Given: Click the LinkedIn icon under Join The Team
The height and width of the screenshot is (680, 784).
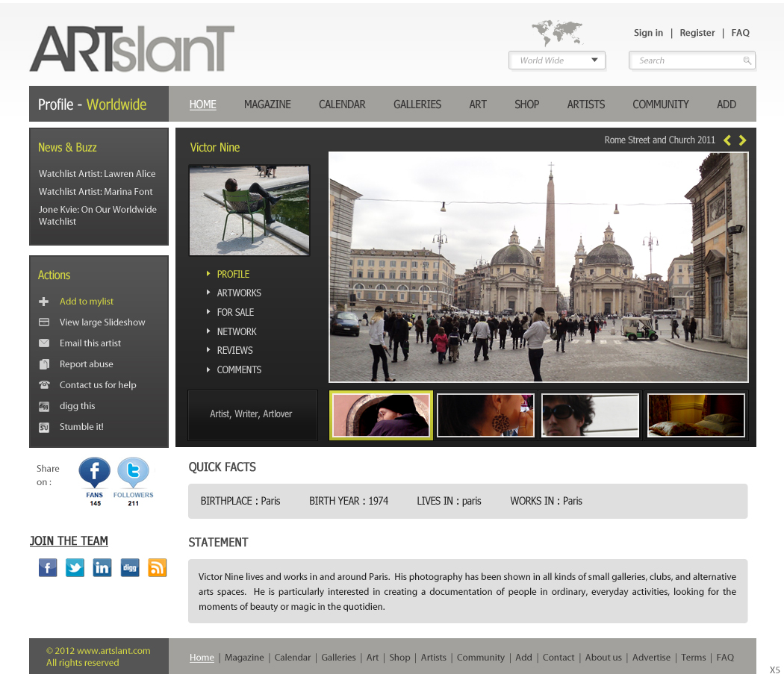Looking at the screenshot, I should pyautogui.click(x=102, y=567).
